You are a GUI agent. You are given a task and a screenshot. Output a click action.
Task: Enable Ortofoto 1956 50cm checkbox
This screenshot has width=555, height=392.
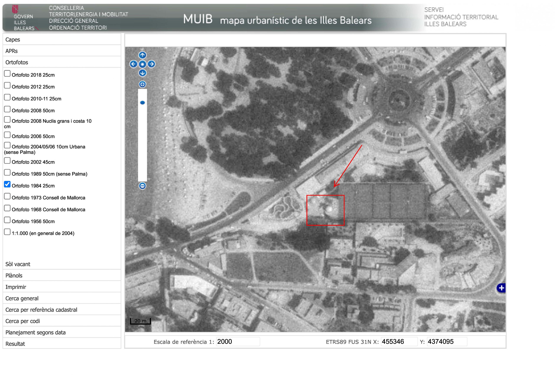point(7,220)
